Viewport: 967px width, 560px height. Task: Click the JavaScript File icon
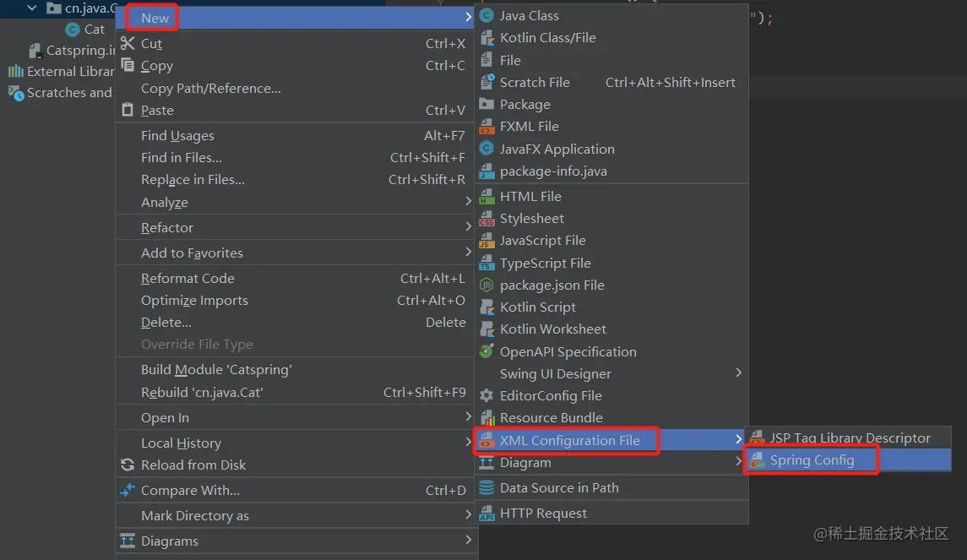(x=486, y=241)
